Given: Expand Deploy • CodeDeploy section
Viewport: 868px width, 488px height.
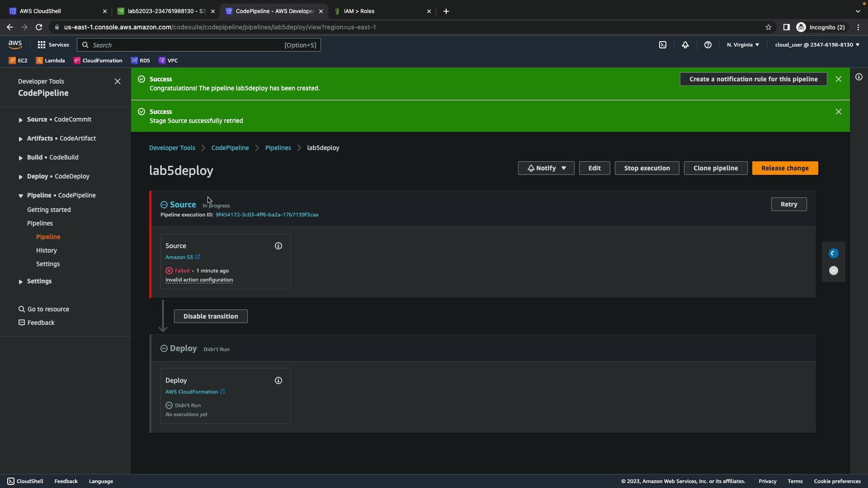Looking at the screenshot, I should point(20,177).
